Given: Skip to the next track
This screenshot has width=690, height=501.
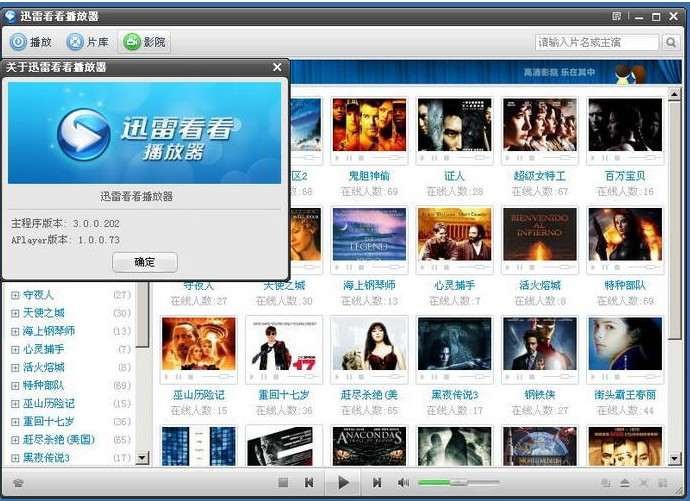Looking at the screenshot, I should click(x=377, y=483).
